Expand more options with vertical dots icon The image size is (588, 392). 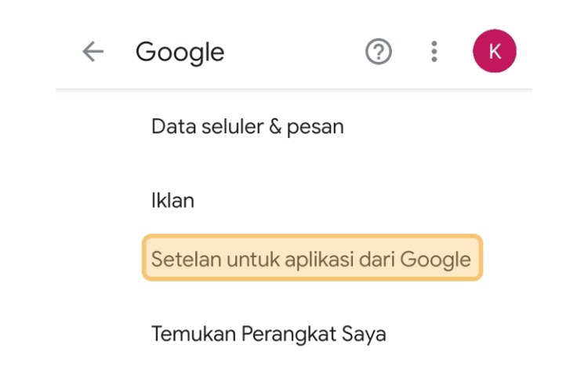434,52
